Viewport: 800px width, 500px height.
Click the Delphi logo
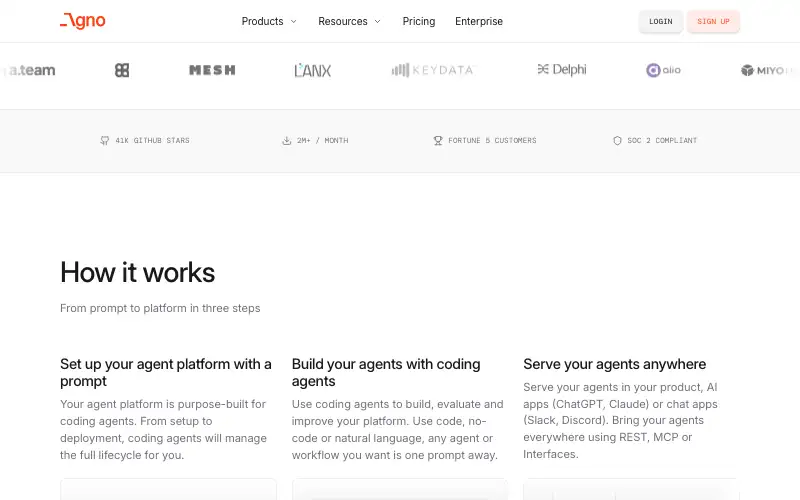point(562,69)
